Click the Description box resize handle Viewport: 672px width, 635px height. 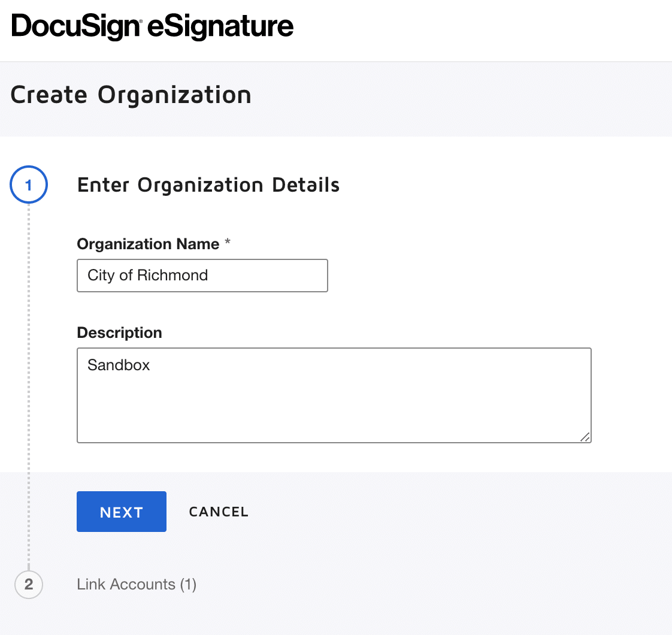pyautogui.click(x=585, y=437)
